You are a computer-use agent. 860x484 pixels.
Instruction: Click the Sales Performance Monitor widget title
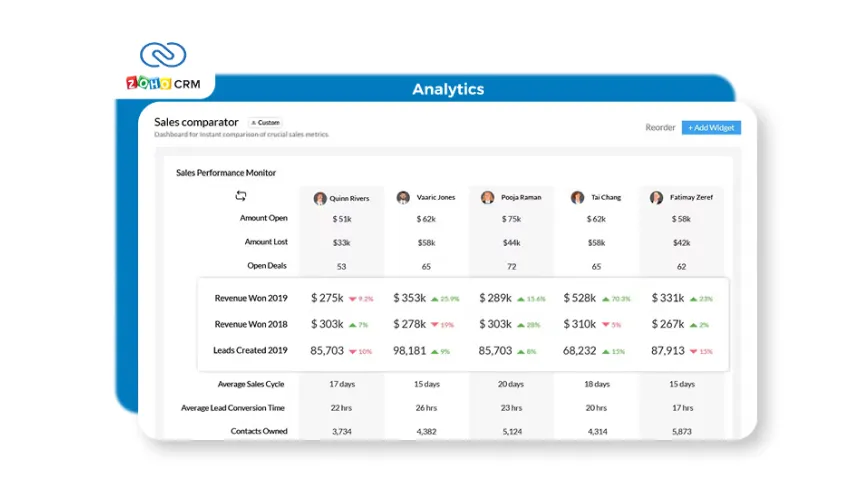226,173
